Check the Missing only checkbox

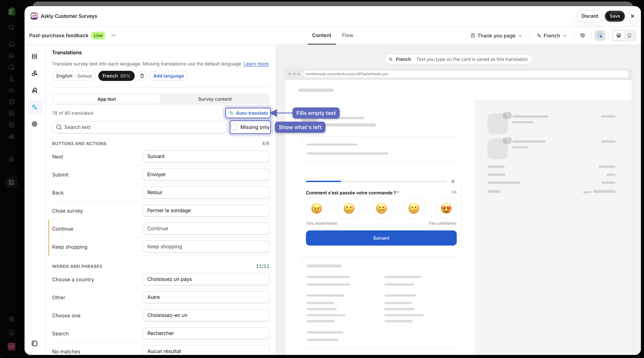(234, 127)
